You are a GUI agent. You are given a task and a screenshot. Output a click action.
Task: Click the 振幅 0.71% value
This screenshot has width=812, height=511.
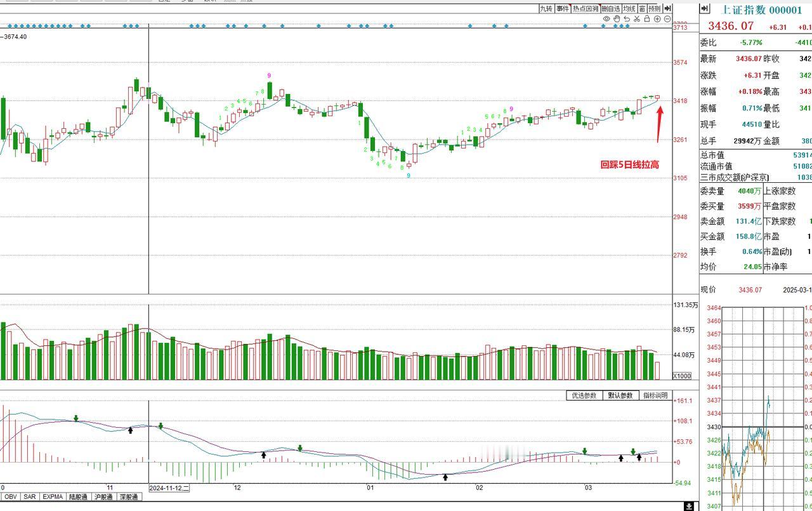point(752,109)
